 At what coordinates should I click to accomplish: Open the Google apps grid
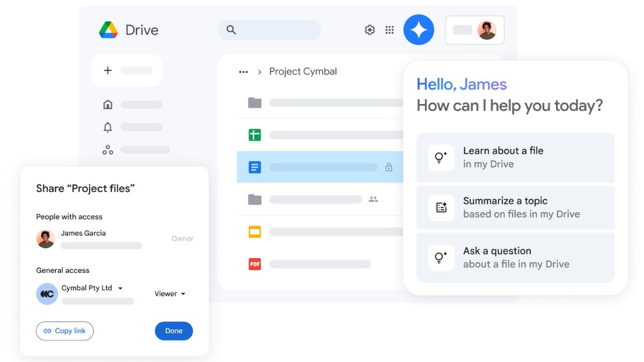[389, 30]
